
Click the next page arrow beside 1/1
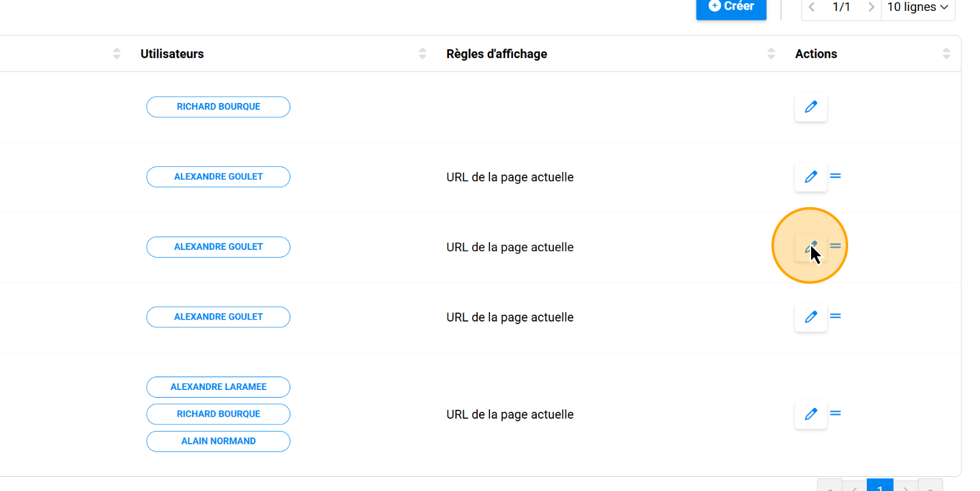tap(871, 8)
